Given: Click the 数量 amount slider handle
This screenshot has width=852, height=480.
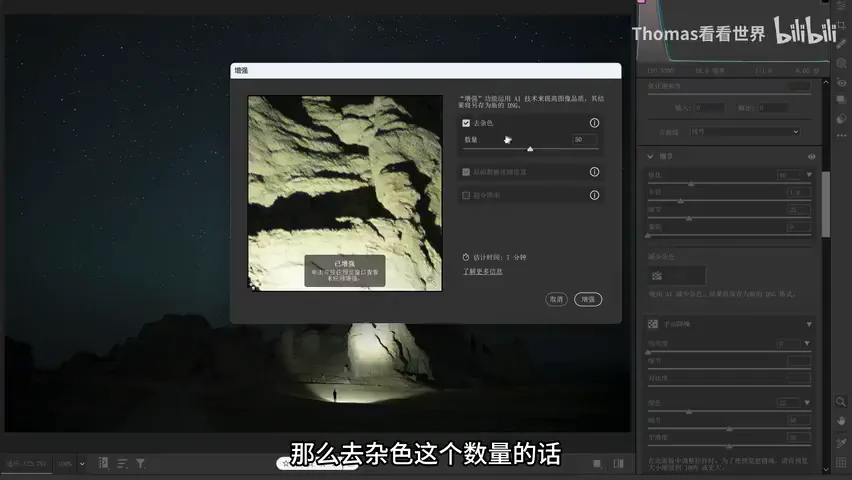Looking at the screenshot, I should (x=530, y=148).
